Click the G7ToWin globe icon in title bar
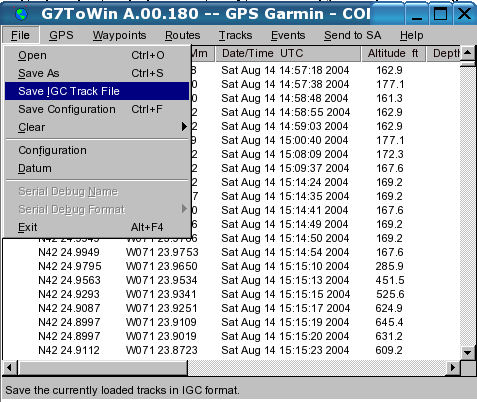Viewport: 477px width, 402px height. (x=22, y=14)
